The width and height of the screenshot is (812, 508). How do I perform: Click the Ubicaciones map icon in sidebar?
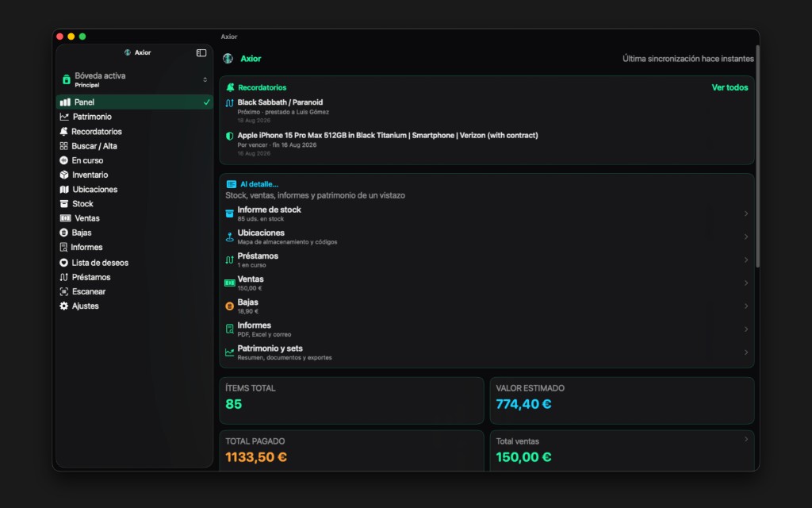pos(64,189)
